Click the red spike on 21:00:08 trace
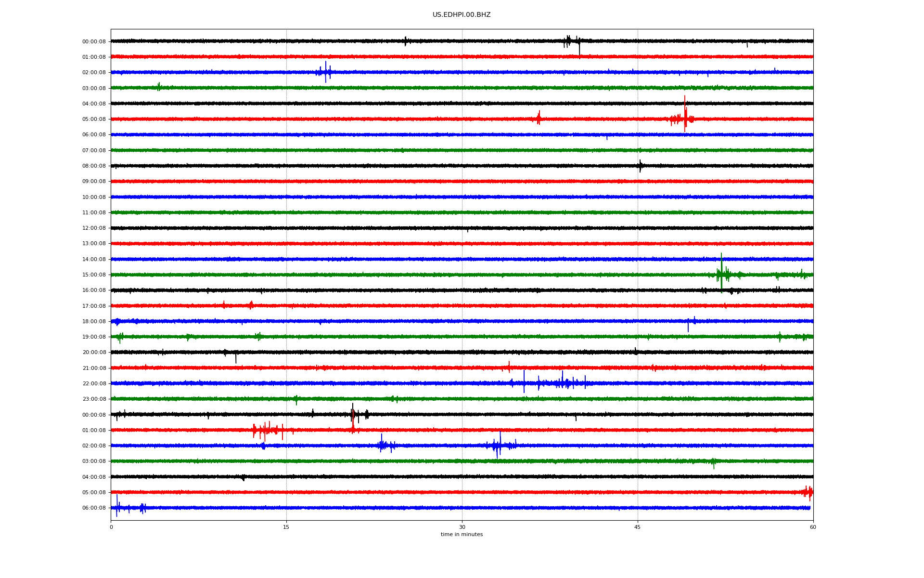The image size is (924, 578). (509, 367)
